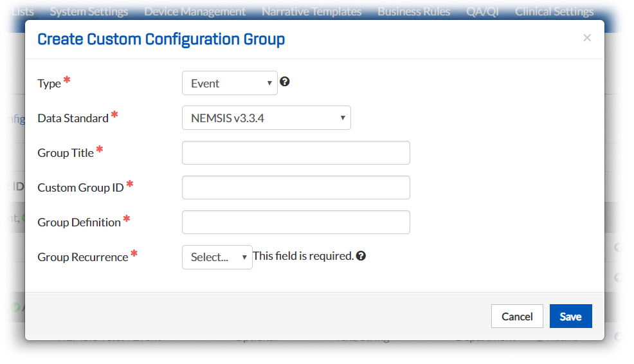Select the Group Definition input field
The height and width of the screenshot is (364, 634).
point(296,223)
